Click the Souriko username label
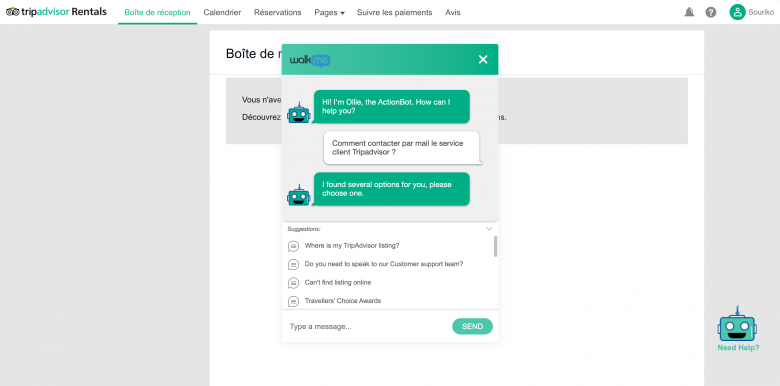780x386 pixels. click(761, 12)
